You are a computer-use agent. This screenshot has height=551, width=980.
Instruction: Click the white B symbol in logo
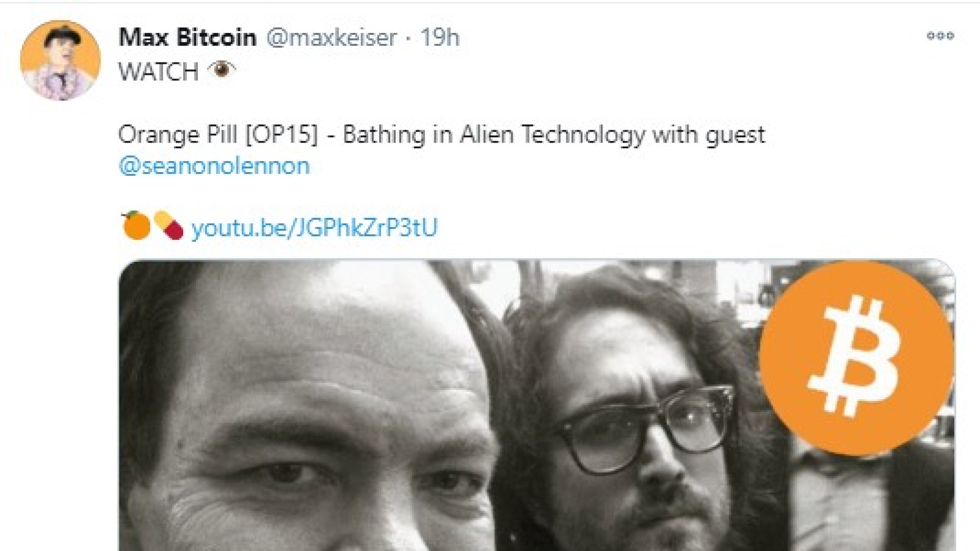pos(856,356)
